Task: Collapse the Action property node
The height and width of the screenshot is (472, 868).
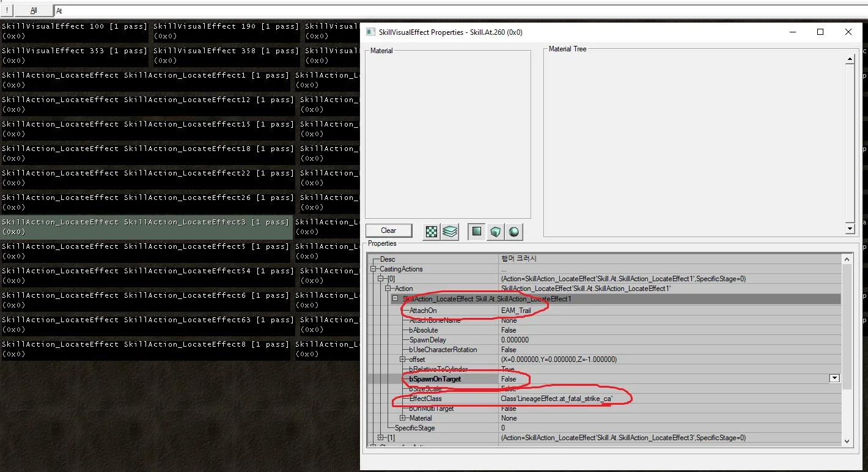Action: pyautogui.click(x=388, y=289)
